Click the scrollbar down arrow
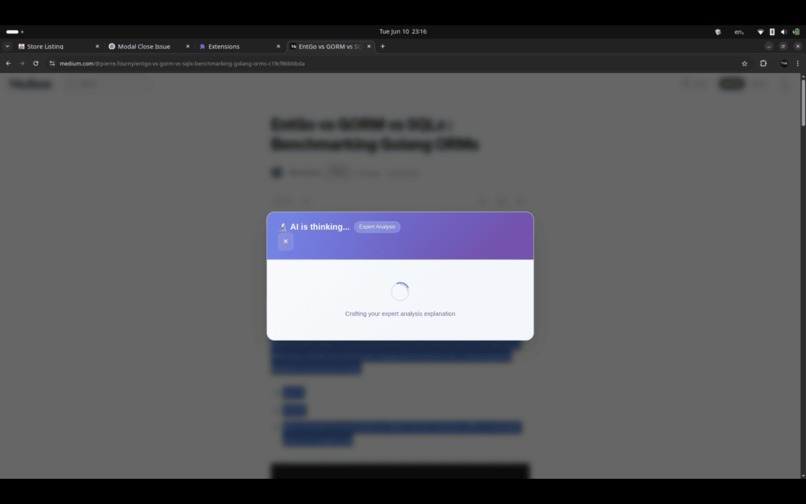The image size is (806, 504). pyautogui.click(x=803, y=476)
